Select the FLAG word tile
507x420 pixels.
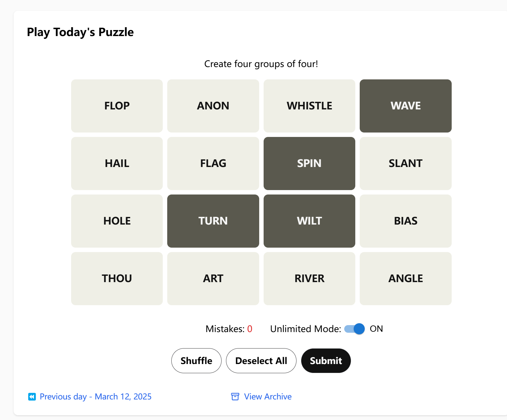213,164
